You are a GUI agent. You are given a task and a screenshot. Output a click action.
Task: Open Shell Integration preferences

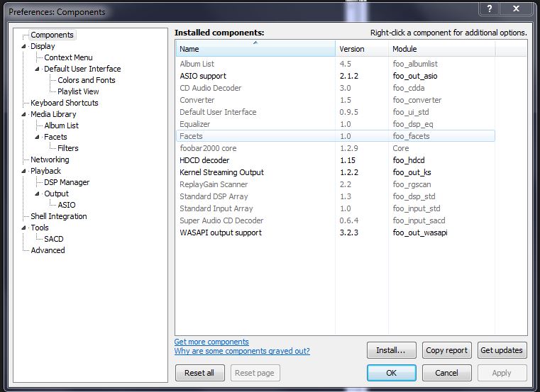click(x=59, y=216)
